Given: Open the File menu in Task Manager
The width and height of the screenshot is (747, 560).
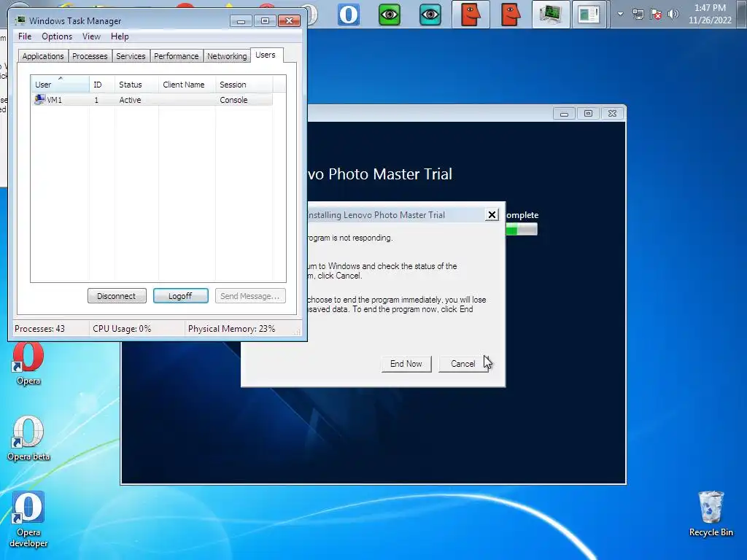Looking at the screenshot, I should [25, 36].
